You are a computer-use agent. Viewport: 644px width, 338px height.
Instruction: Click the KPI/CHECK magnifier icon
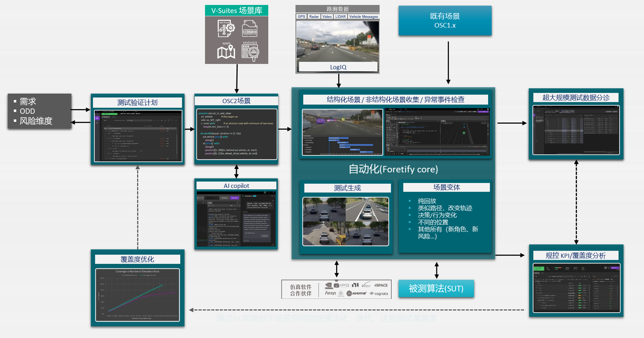(250, 51)
